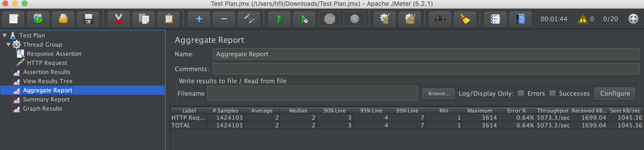The height and width of the screenshot is (150, 644).
Task: Click the Configure button
Action: pos(614,94)
